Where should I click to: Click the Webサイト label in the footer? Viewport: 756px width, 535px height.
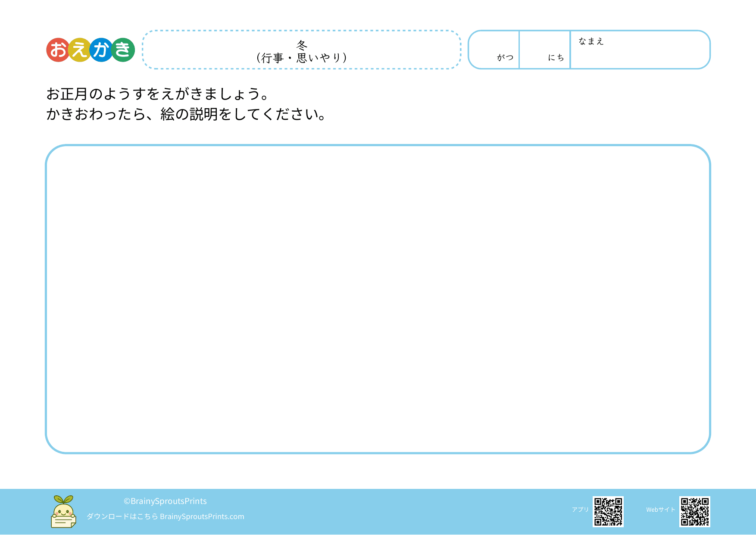click(660, 510)
